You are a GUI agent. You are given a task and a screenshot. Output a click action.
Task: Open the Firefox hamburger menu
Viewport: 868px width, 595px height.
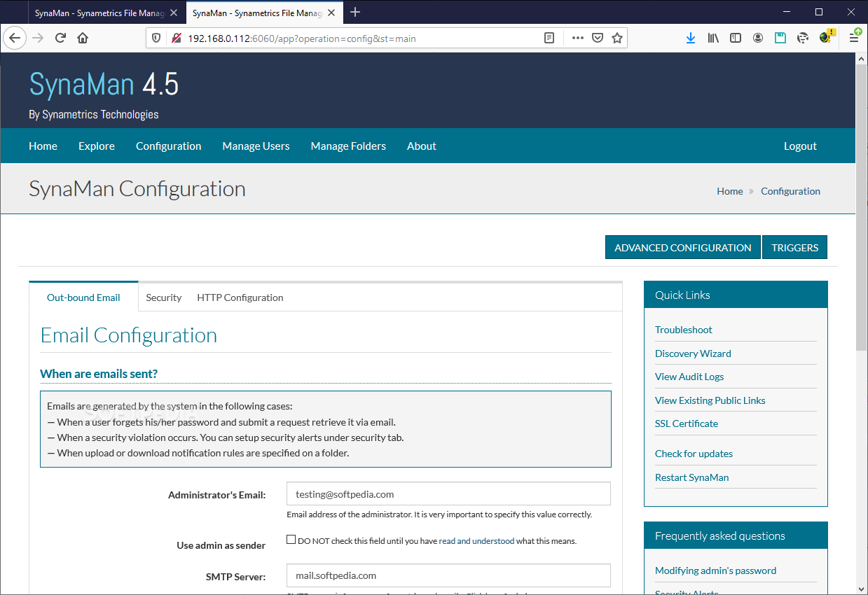pyautogui.click(x=854, y=38)
